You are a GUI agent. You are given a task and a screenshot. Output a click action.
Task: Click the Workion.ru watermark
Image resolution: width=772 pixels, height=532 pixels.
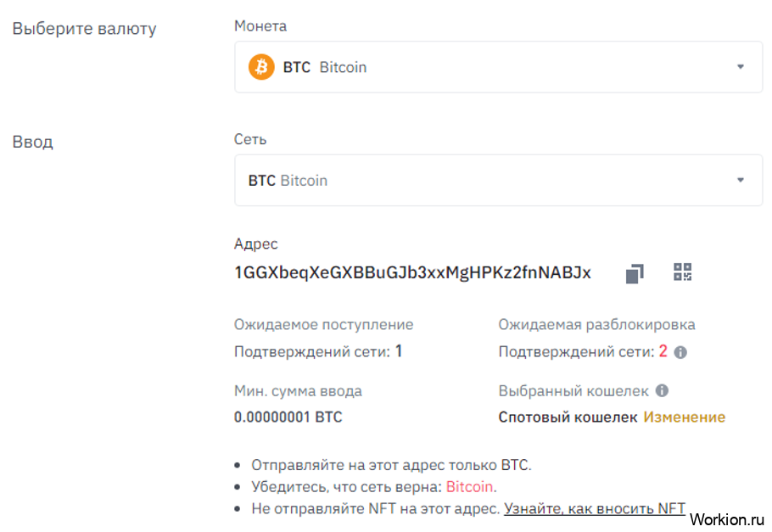click(x=727, y=518)
